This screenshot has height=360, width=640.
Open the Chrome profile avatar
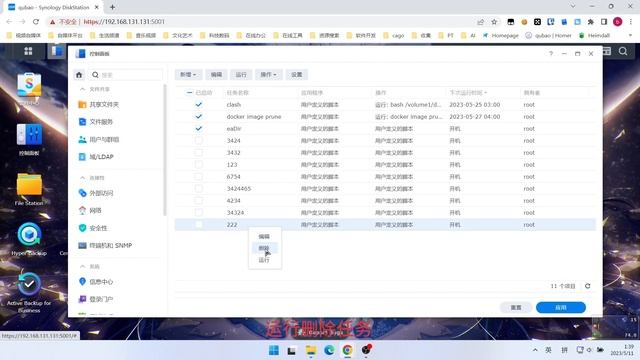[618, 22]
